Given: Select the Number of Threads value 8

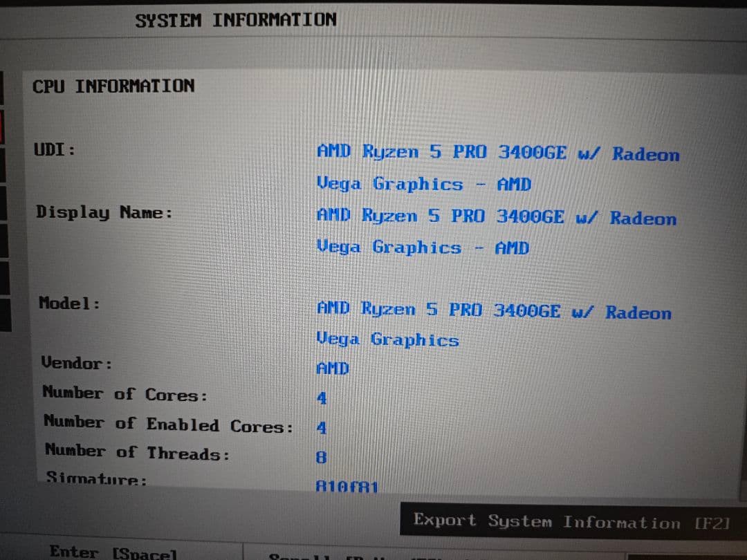Looking at the screenshot, I should pyautogui.click(x=321, y=457).
